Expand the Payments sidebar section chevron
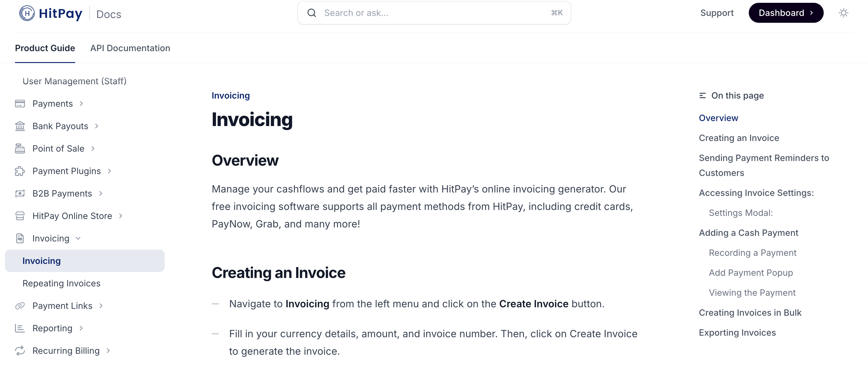Viewport: 868px width, 365px height. 81,104
